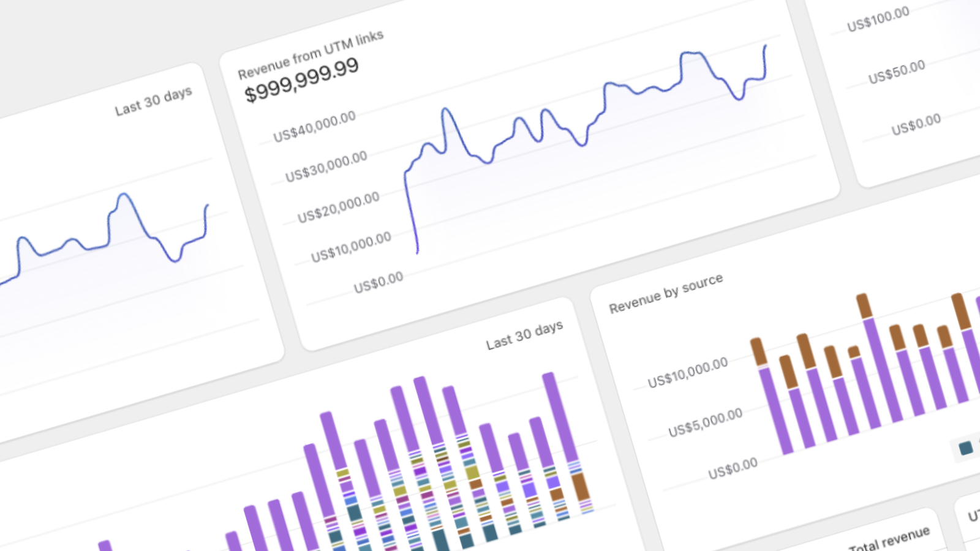The width and height of the screenshot is (980, 551).
Task: Click 'Last 30 days' on the line chart card
Action: point(153,101)
